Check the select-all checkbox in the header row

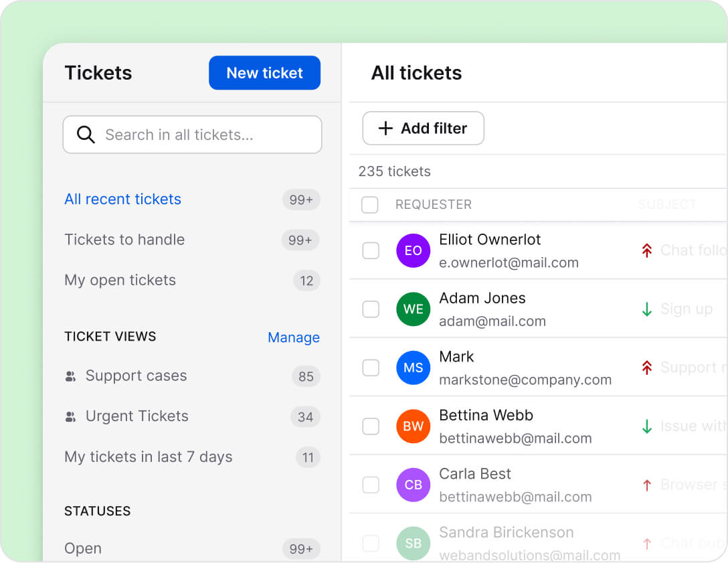click(369, 205)
